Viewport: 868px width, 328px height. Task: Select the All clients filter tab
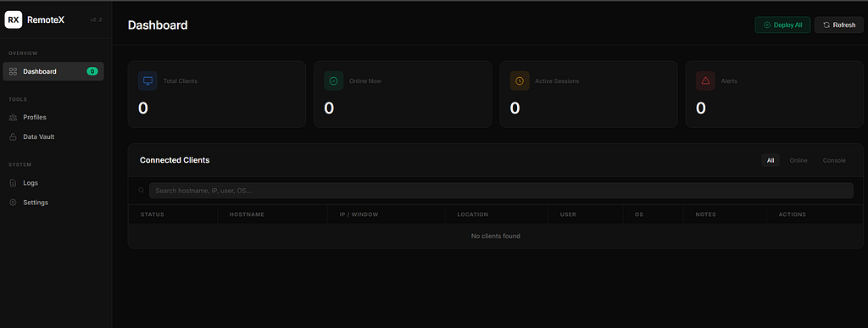click(x=771, y=160)
